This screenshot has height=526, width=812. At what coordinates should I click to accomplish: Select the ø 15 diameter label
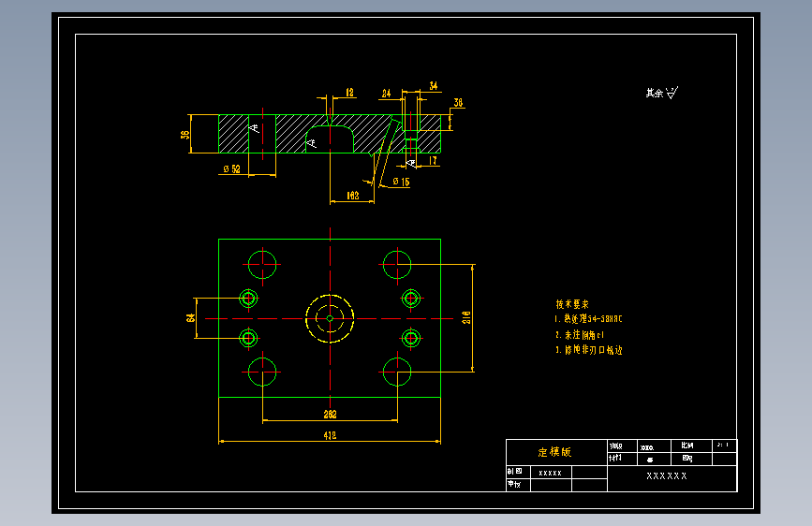pos(401,182)
